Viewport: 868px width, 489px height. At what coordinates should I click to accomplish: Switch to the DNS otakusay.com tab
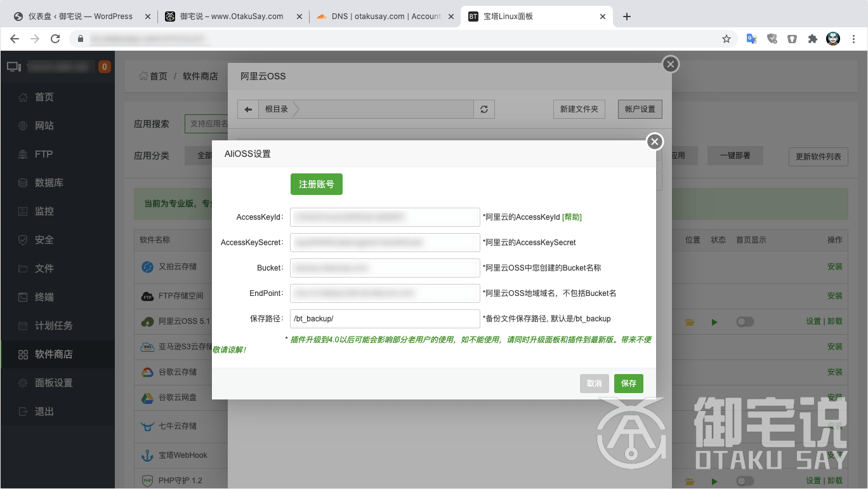(385, 17)
